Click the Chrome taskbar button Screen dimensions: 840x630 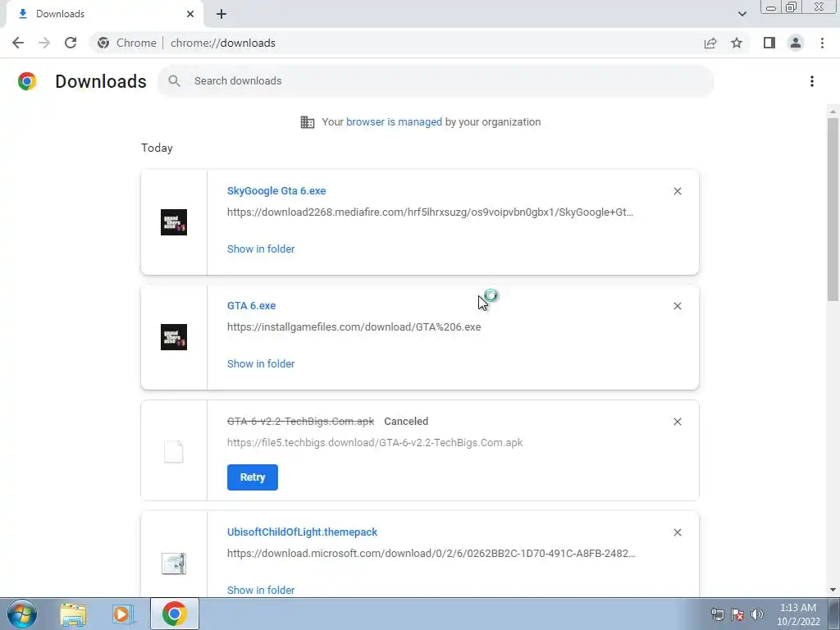pyautogui.click(x=174, y=614)
